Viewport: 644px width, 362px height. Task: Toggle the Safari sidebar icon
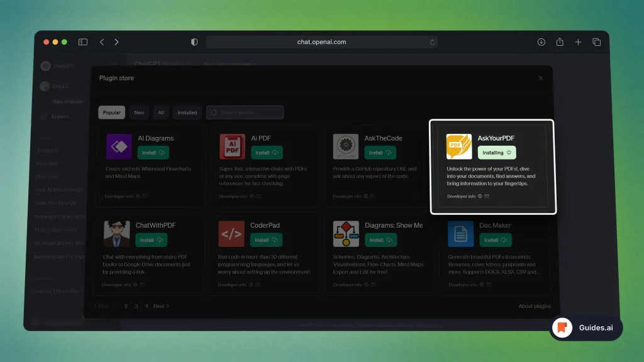pyautogui.click(x=83, y=42)
